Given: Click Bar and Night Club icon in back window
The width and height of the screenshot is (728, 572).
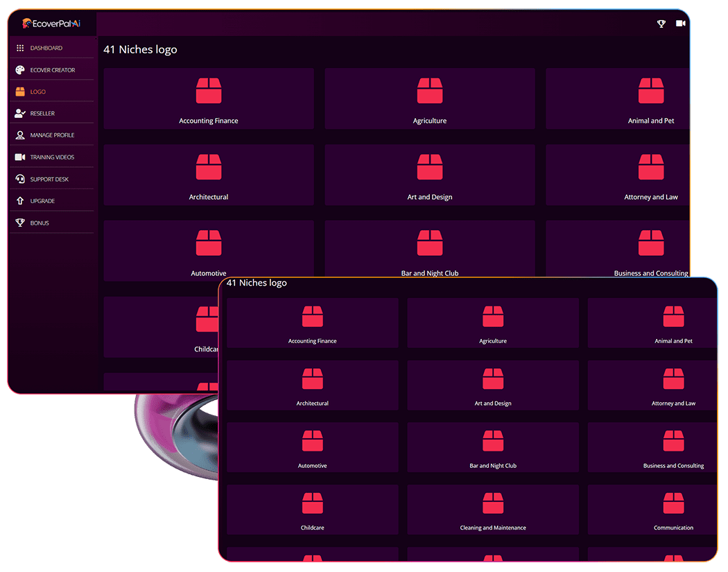Looking at the screenshot, I should [430, 243].
